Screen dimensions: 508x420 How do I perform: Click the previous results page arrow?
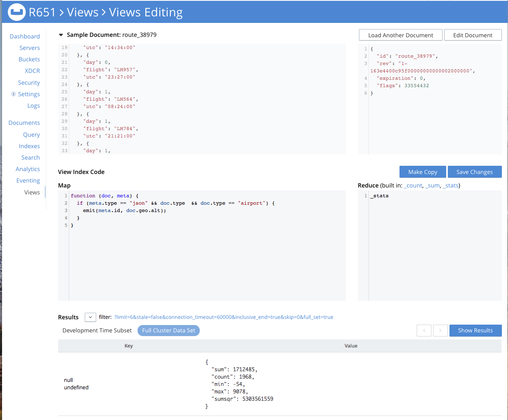click(x=424, y=330)
